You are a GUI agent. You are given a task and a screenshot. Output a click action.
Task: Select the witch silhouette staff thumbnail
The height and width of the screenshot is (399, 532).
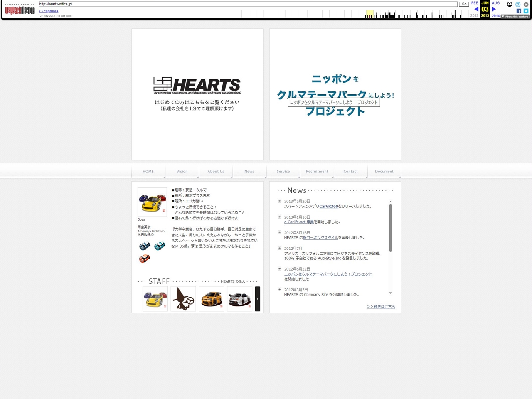pyautogui.click(x=183, y=299)
